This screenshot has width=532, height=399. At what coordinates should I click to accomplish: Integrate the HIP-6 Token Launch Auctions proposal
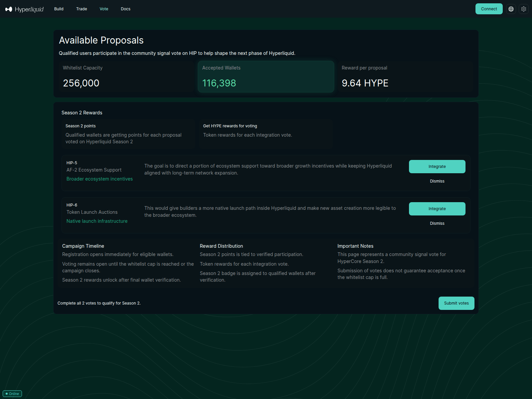click(437, 209)
